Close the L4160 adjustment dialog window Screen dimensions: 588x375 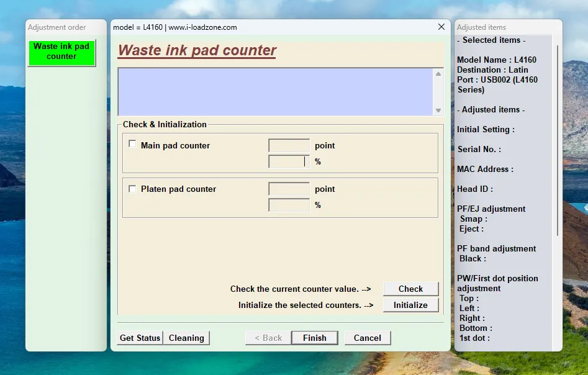(441, 27)
